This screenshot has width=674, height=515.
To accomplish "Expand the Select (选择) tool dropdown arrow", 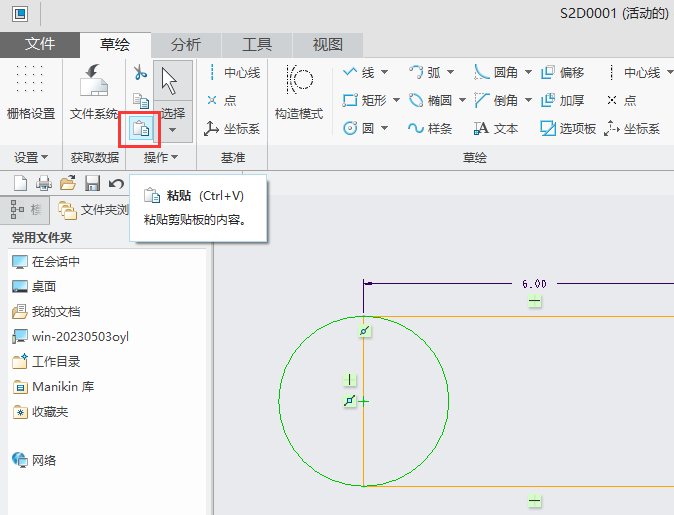I will [173, 130].
